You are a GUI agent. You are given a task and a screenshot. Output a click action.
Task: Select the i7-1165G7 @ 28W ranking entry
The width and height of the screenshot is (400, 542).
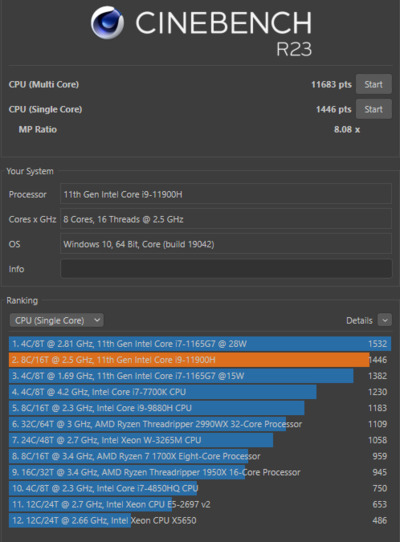(x=200, y=344)
